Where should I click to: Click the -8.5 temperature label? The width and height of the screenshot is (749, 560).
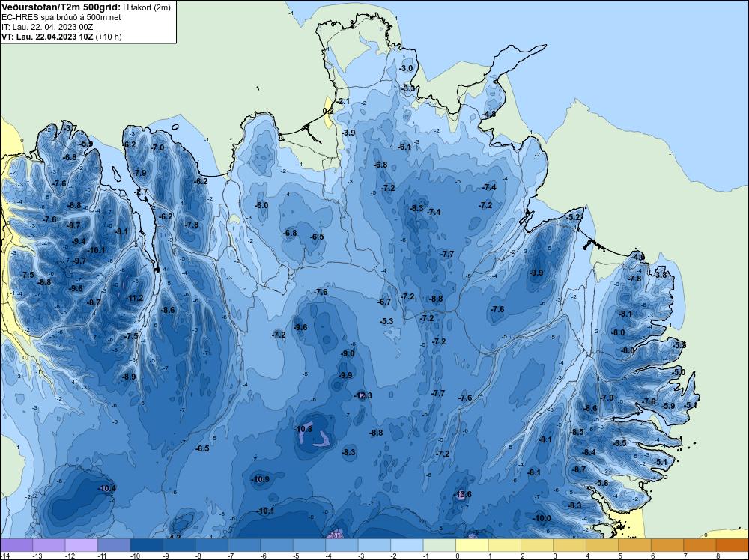[577, 431]
